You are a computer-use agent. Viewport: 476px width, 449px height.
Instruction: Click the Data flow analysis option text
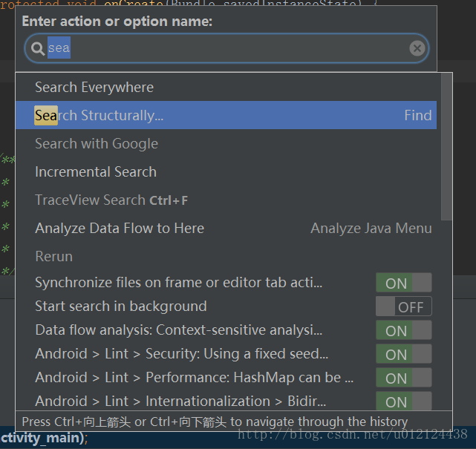click(x=179, y=330)
